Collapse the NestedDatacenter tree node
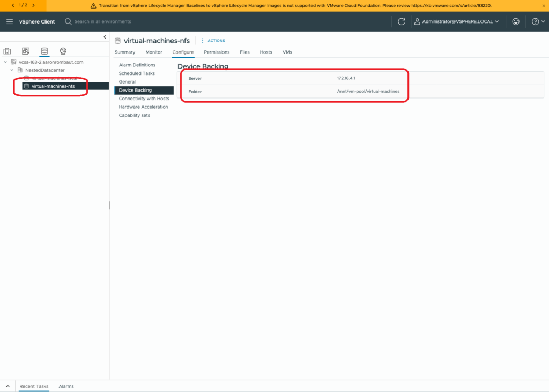549x392 pixels. (x=12, y=70)
